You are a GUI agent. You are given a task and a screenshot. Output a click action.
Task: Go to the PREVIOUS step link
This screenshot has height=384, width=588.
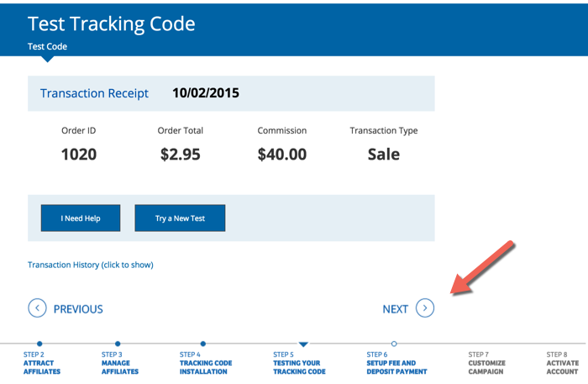coord(78,309)
